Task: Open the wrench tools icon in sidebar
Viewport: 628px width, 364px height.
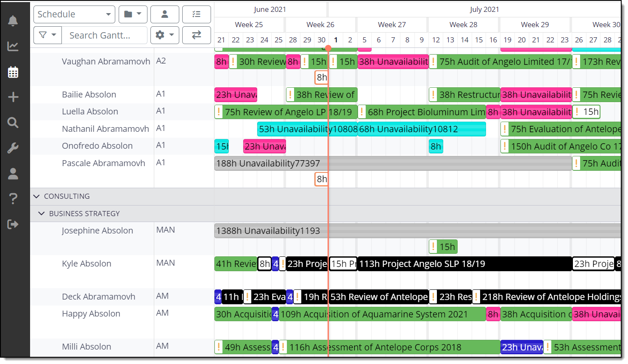Action: (13, 148)
